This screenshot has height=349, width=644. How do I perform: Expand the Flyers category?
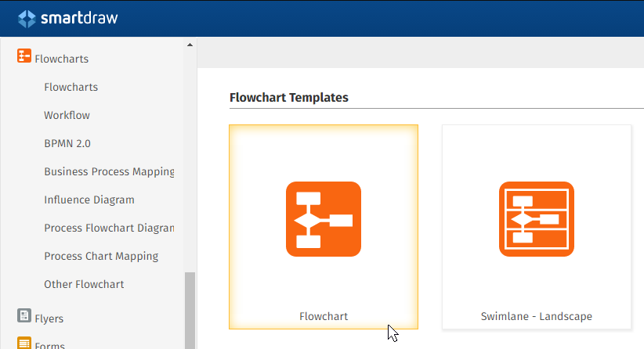[49, 318]
